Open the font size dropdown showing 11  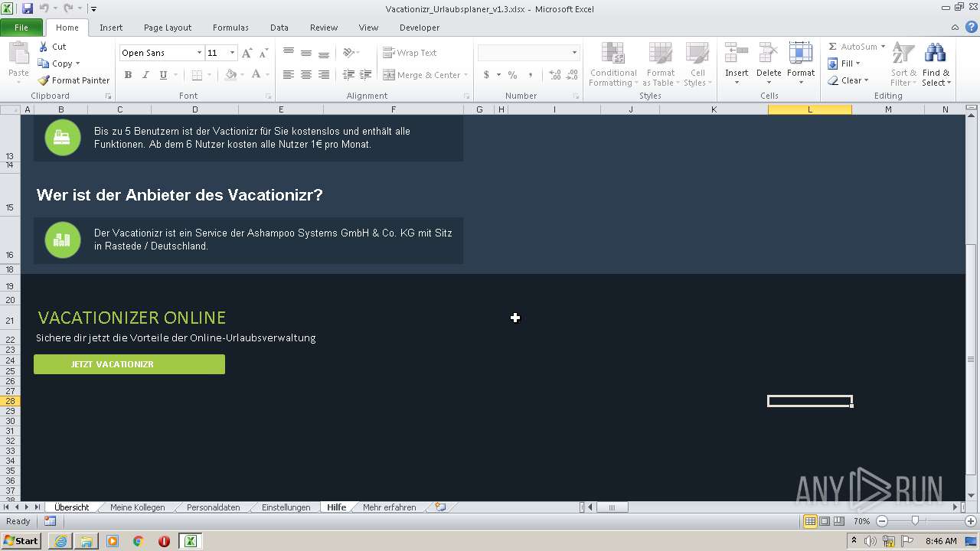coord(232,53)
